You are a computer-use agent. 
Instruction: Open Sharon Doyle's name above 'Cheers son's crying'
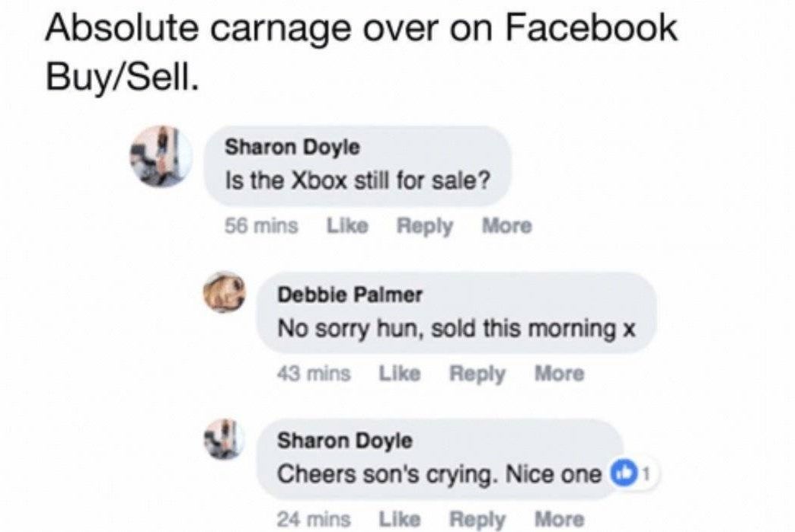344,441
